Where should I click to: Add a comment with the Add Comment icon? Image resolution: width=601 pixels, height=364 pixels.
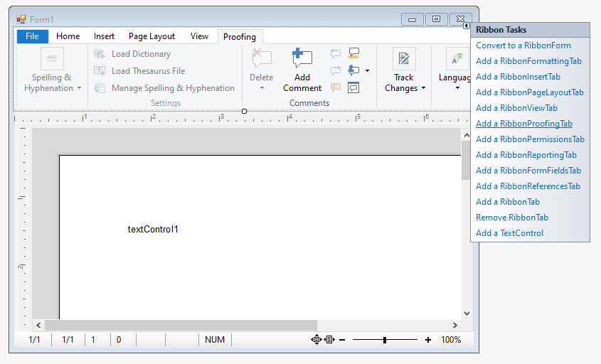pos(302,58)
